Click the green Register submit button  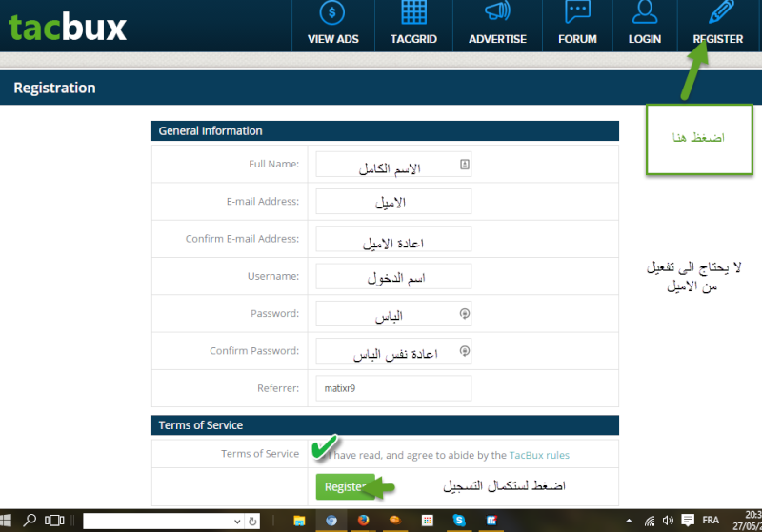[346, 486]
